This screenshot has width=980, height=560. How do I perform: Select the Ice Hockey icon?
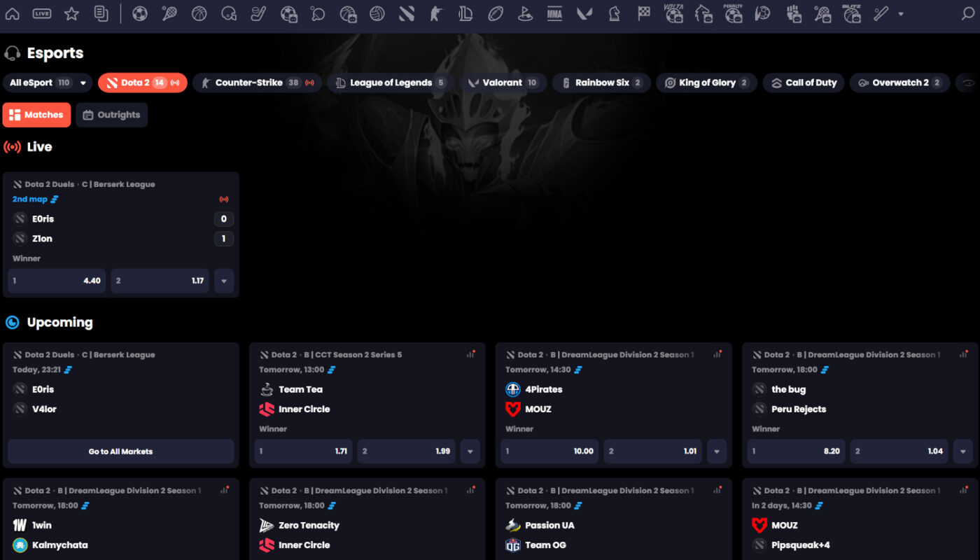click(258, 14)
